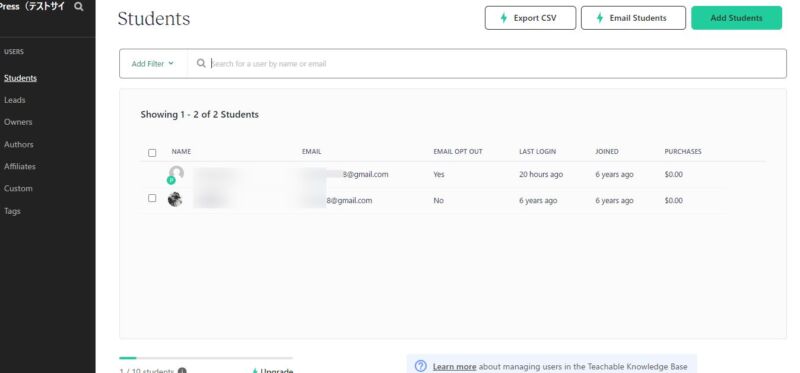The height and width of the screenshot is (373, 800).
Task: Select Tags in the sidebar
Action: [12, 211]
